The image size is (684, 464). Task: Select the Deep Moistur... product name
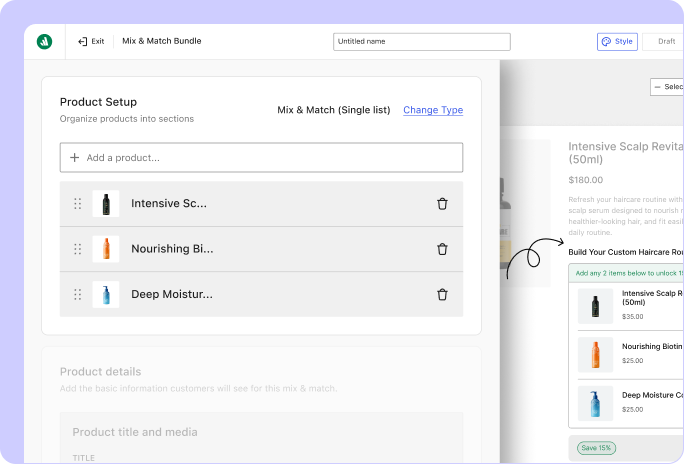(x=172, y=294)
